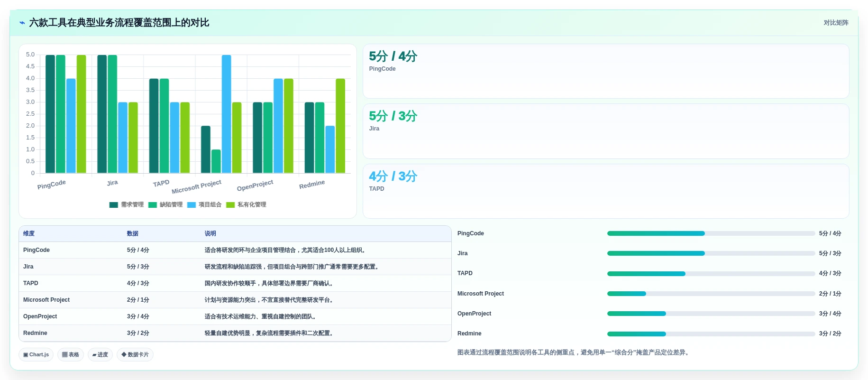Image resolution: width=868 pixels, height=380 pixels.
Task: Click the PingCode label on the chart x-axis
Action: [x=52, y=185]
